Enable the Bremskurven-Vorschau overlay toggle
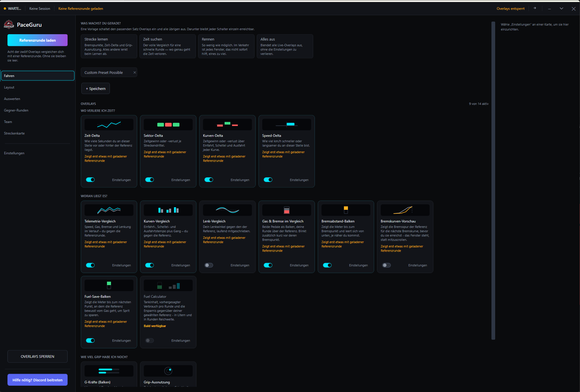The width and height of the screenshot is (580, 392). (386, 265)
